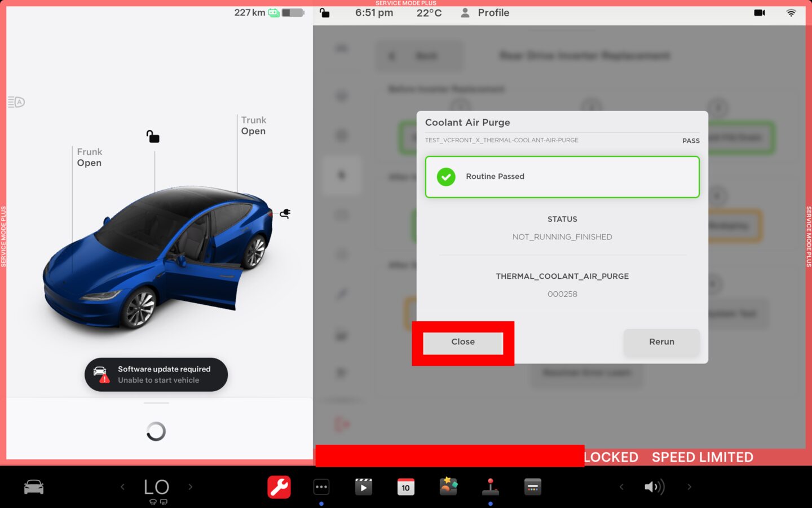This screenshot has height=508, width=812.
Task: Open the Service Mode wrench app
Action: [x=279, y=487]
